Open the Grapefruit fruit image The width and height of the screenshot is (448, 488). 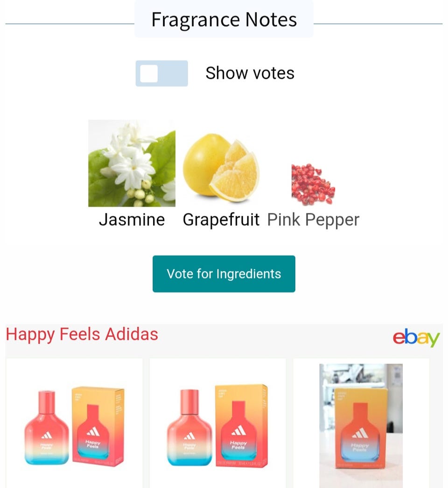point(221,168)
